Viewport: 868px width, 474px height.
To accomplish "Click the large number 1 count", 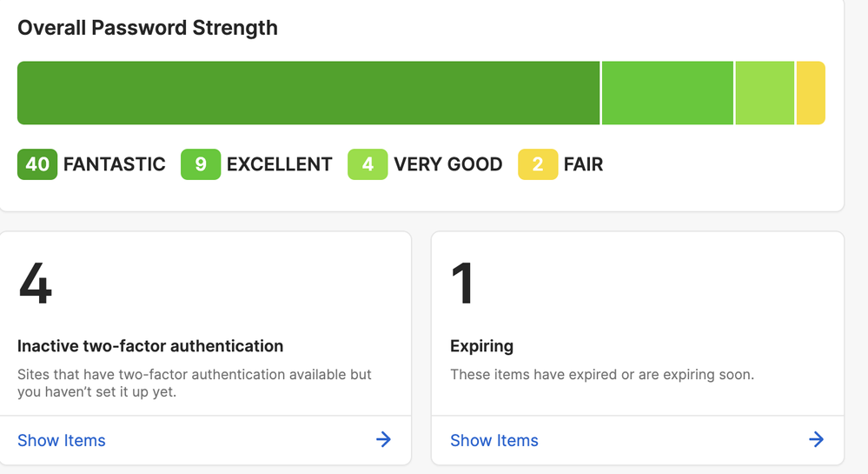I will point(464,284).
